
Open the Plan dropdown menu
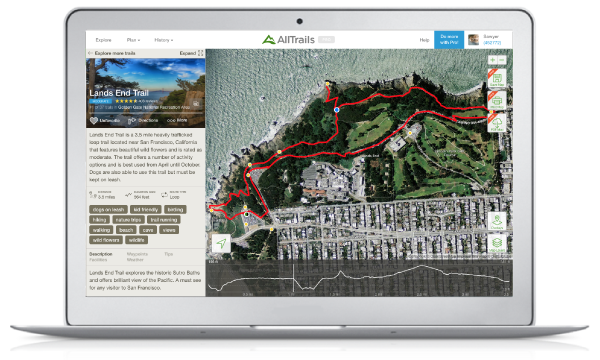point(133,40)
